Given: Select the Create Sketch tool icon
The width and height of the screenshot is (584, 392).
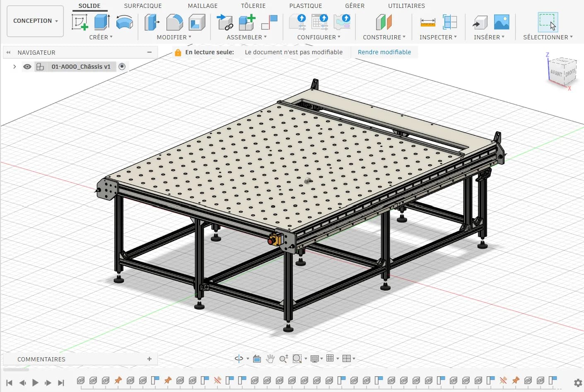Looking at the screenshot, I should click(x=80, y=22).
